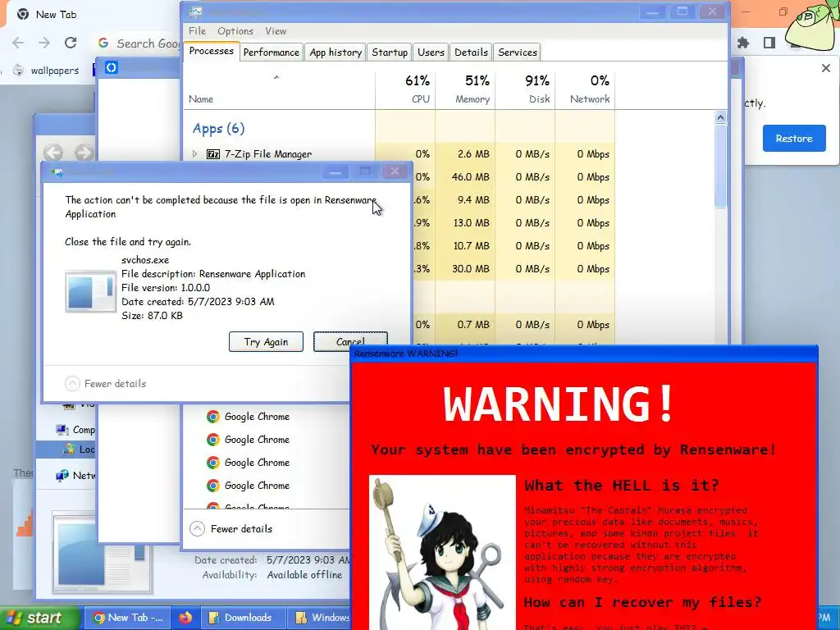
Task: Collapse Task Manager with Fewer details
Action: click(x=231, y=529)
